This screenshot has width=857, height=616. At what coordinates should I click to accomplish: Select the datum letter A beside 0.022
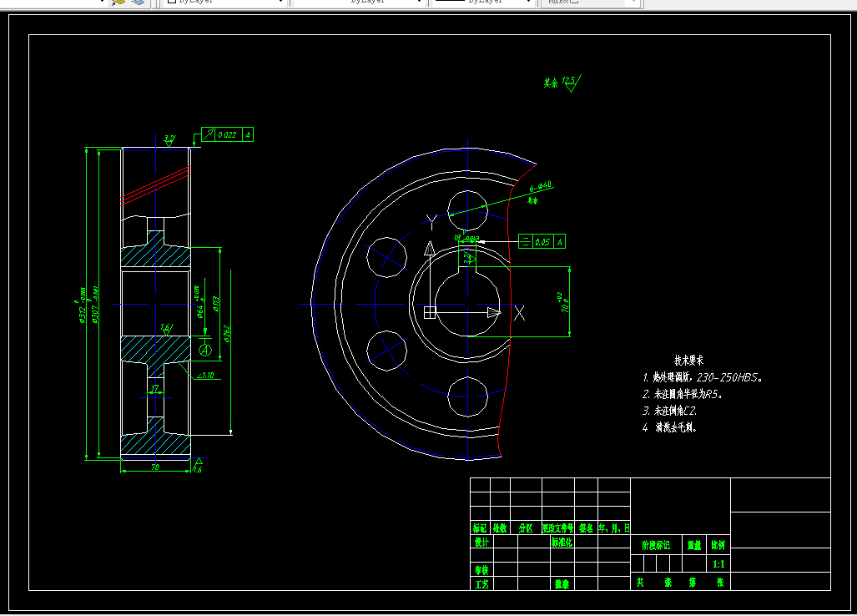(248, 135)
